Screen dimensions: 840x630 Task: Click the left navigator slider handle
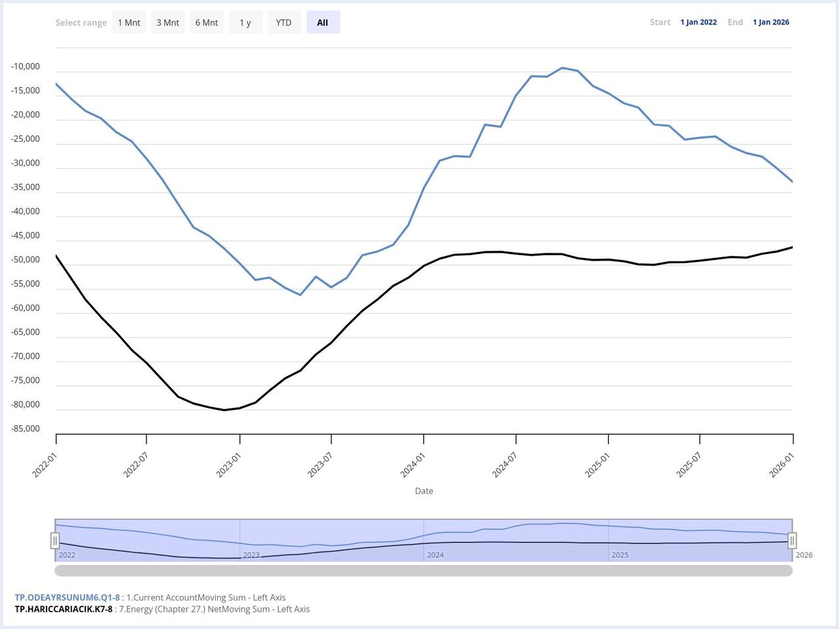(56, 540)
